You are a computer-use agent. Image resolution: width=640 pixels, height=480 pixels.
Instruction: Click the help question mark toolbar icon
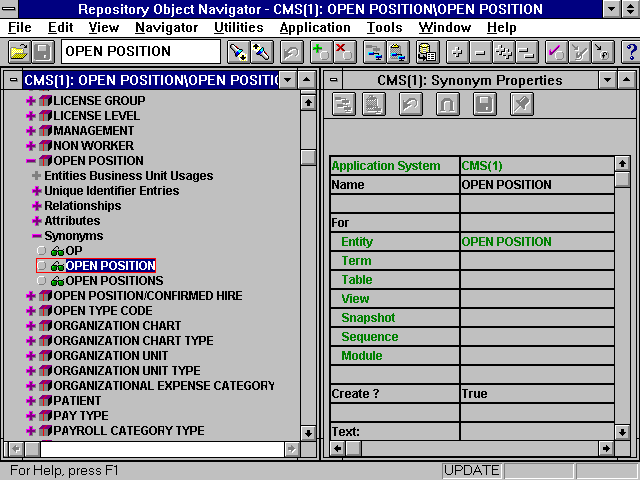point(630,51)
